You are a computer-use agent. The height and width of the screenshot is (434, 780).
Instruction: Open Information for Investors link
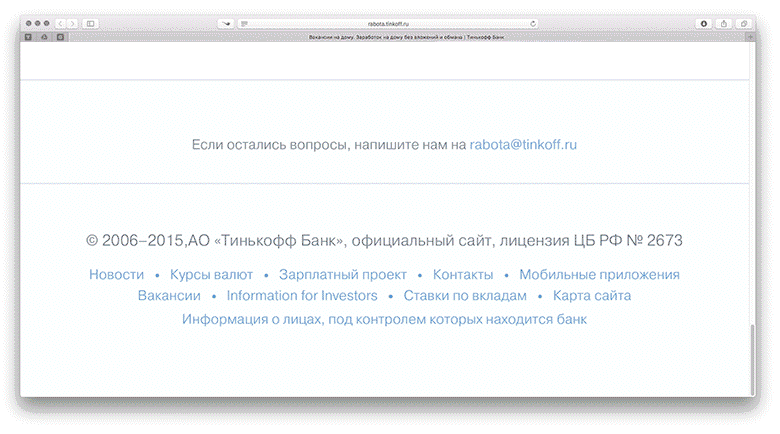[x=302, y=296]
